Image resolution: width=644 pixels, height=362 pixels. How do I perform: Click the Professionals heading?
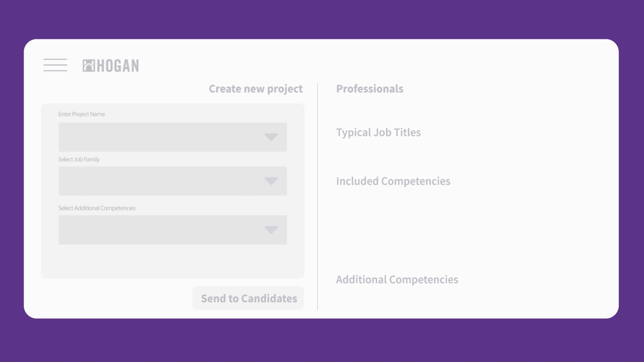(x=370, y=89)
